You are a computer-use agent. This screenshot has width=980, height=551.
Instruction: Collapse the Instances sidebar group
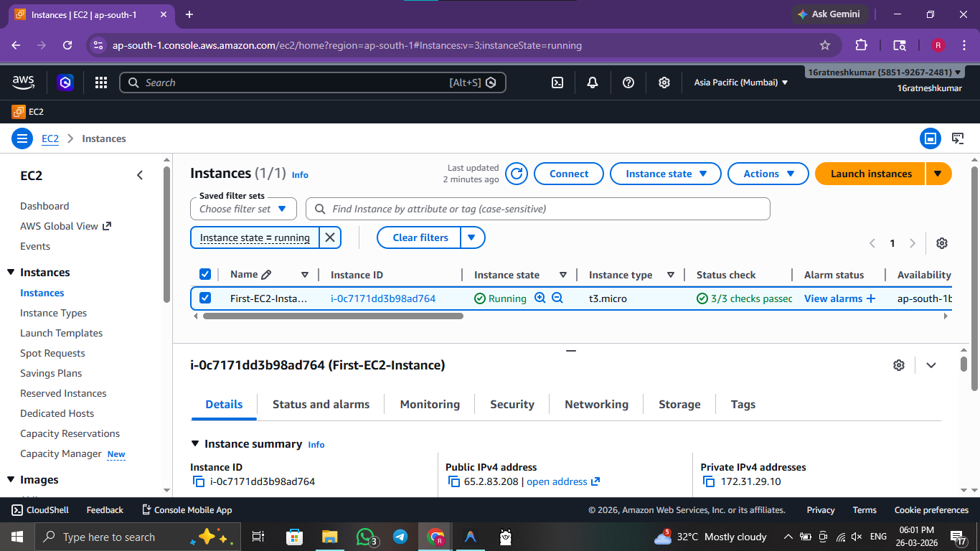pyautogui.click(x=11, y=273)
